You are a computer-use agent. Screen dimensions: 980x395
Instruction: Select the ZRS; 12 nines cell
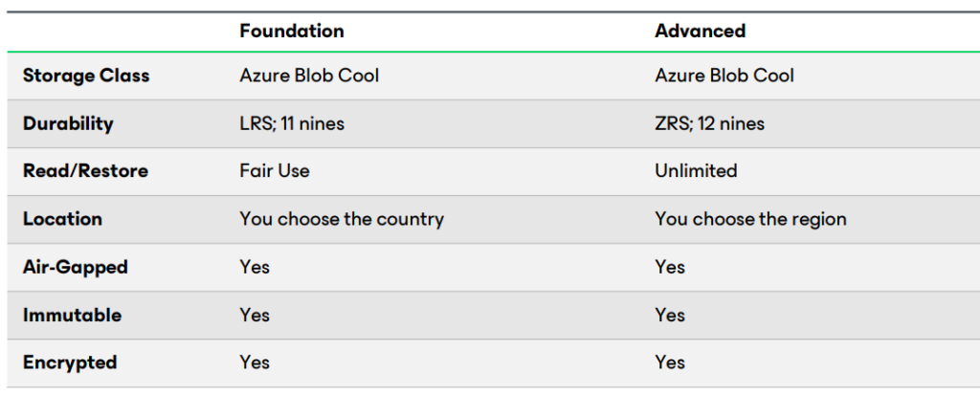pos(709,123)
